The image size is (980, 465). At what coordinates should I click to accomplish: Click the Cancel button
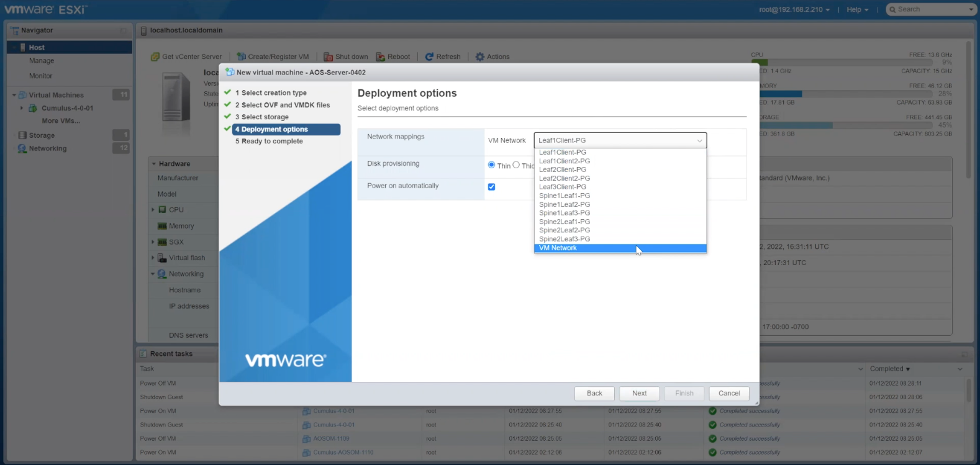pos(729,394)
